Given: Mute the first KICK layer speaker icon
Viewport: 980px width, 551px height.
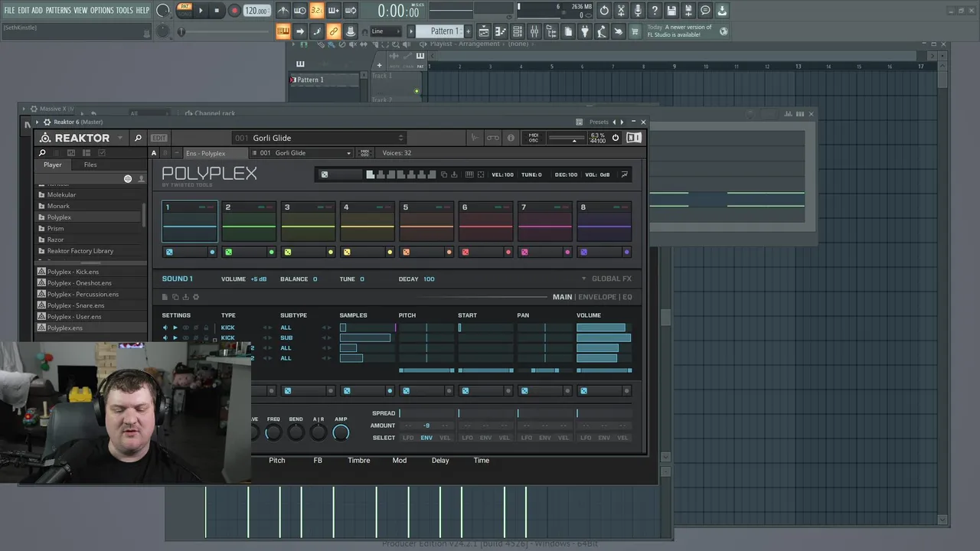Looking at the screenshot, I should [x=165, y=328].
